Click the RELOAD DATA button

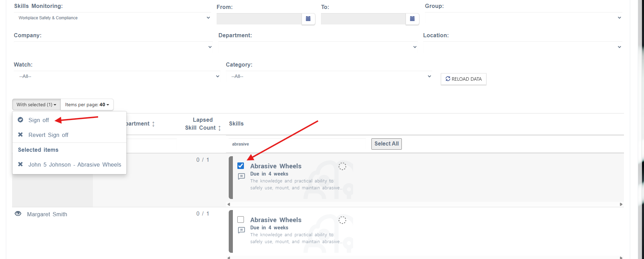463,79
